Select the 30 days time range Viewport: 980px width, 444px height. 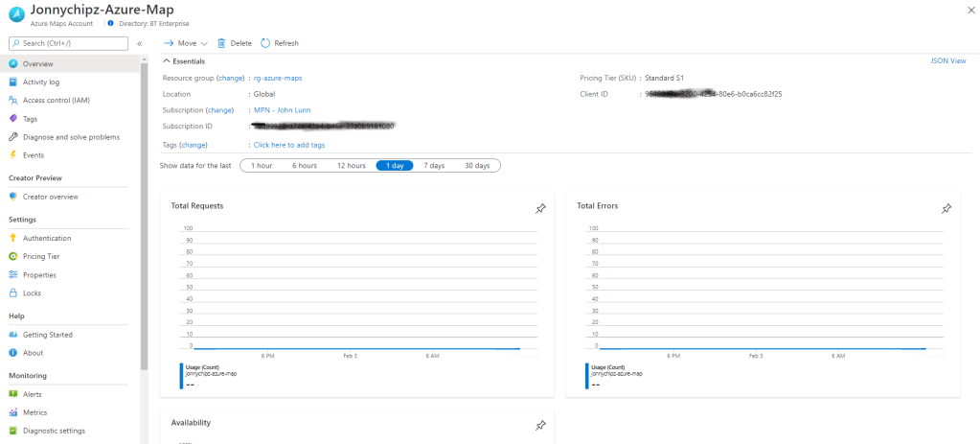coord(477,166)
